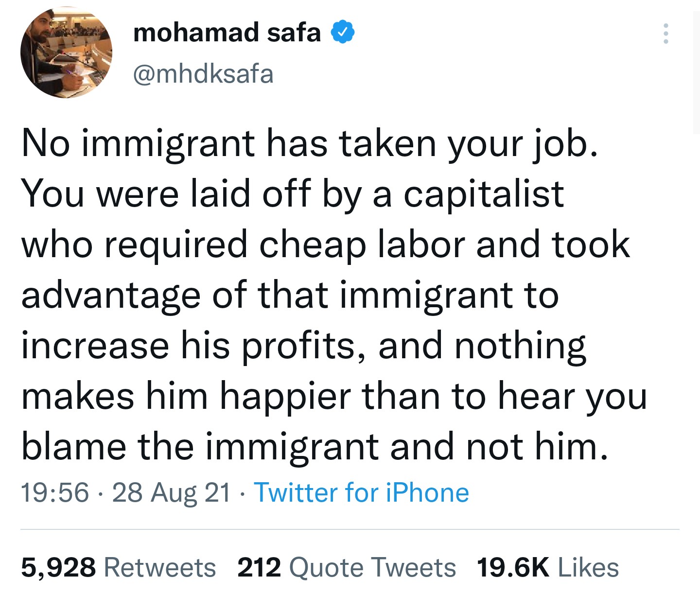This screenshot has width=700, height=595.
Task: Click the scrollbar at the right edge
Action: pos(696,73)
